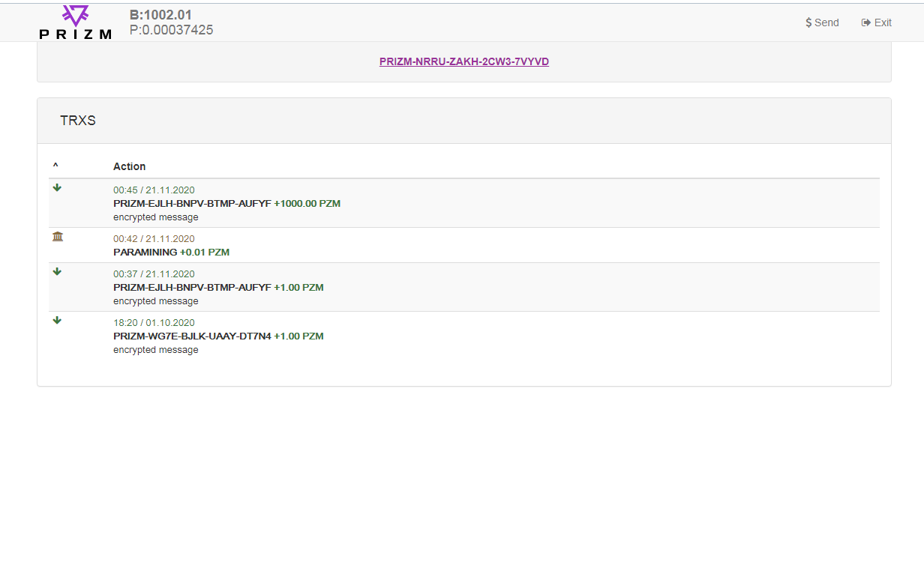Click +1.00 PZM amount in 18:20 row
The image size is (924, 568).
298,336
